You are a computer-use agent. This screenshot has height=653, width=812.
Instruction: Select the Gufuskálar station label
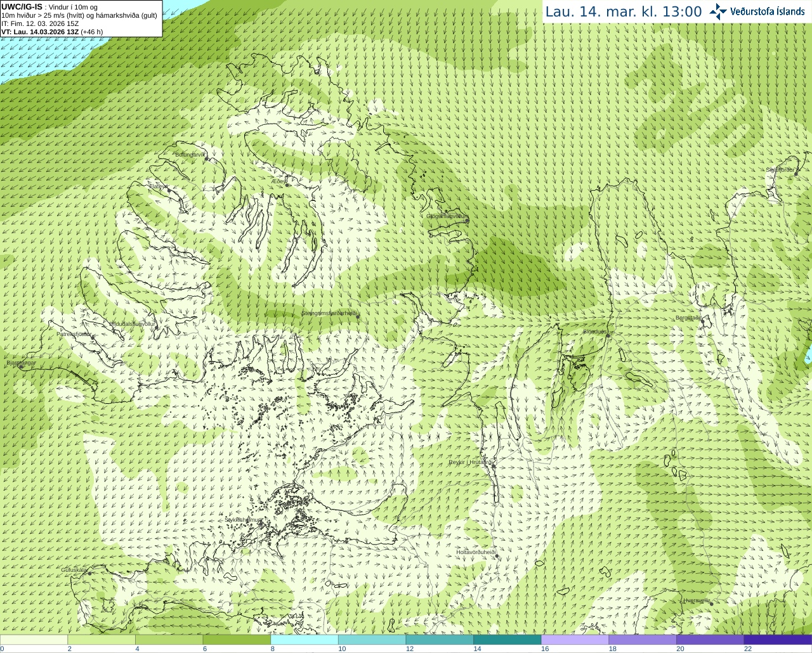[74, 569]
